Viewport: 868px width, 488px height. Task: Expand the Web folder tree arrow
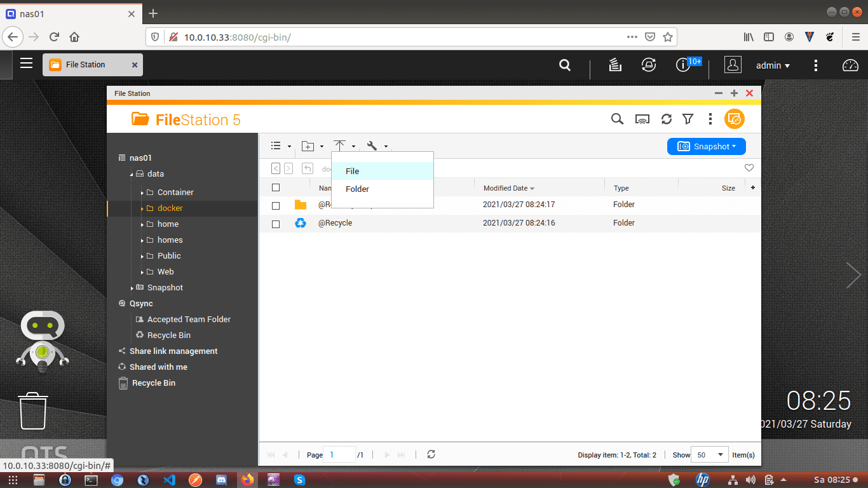click(x=142, y=272)
